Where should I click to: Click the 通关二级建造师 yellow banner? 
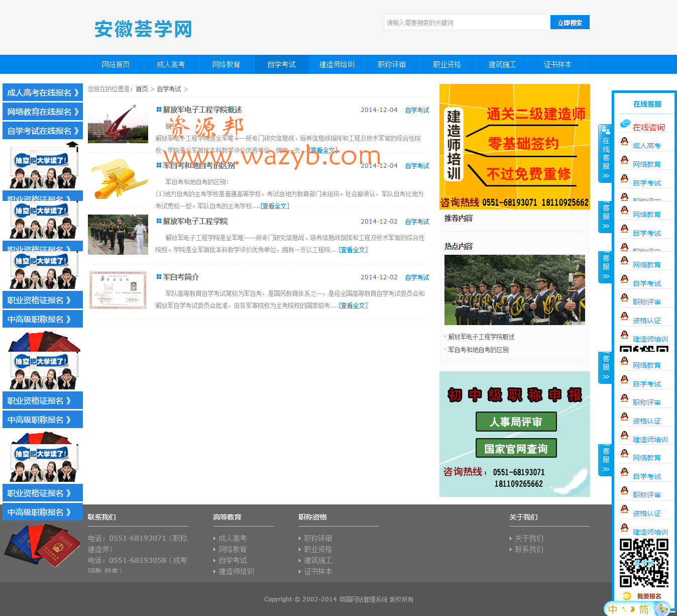tap(515, 147)
